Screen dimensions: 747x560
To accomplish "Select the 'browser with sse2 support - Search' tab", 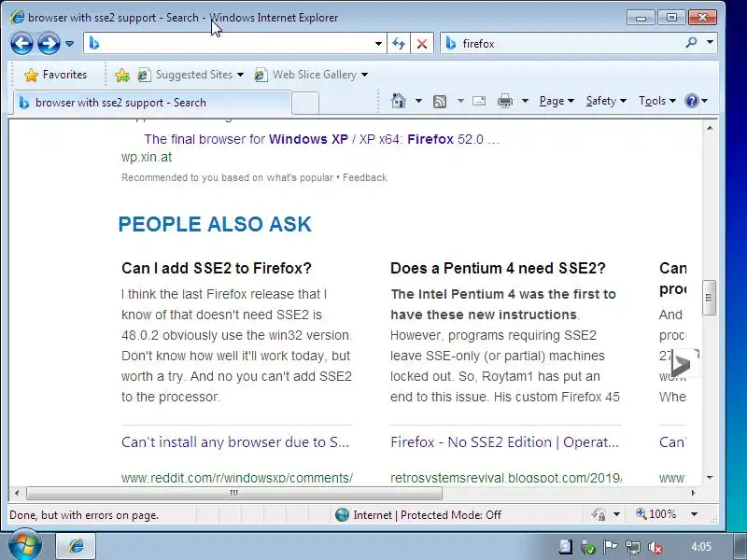I will [152, 103].
